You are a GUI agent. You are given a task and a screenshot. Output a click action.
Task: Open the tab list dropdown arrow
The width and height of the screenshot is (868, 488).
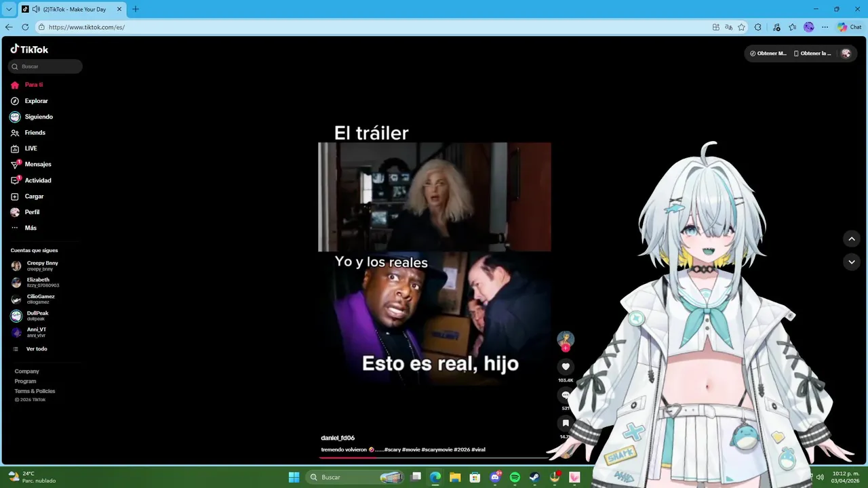point(9,9)
